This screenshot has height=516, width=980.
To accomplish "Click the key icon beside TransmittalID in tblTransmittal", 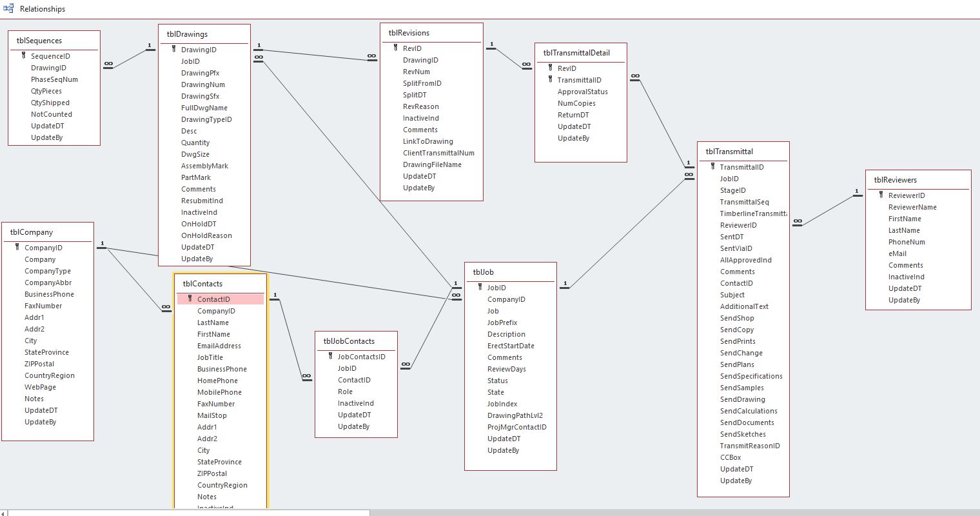I will 712,167.
